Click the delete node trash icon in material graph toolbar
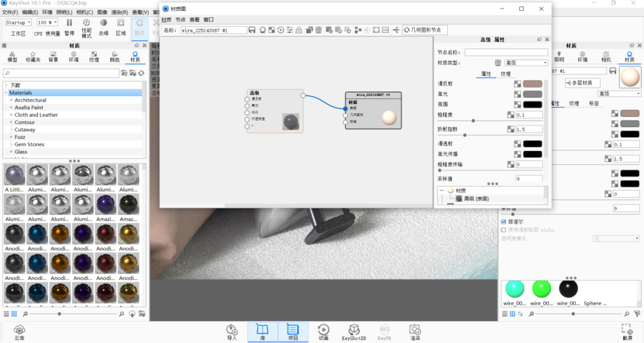 318,30
